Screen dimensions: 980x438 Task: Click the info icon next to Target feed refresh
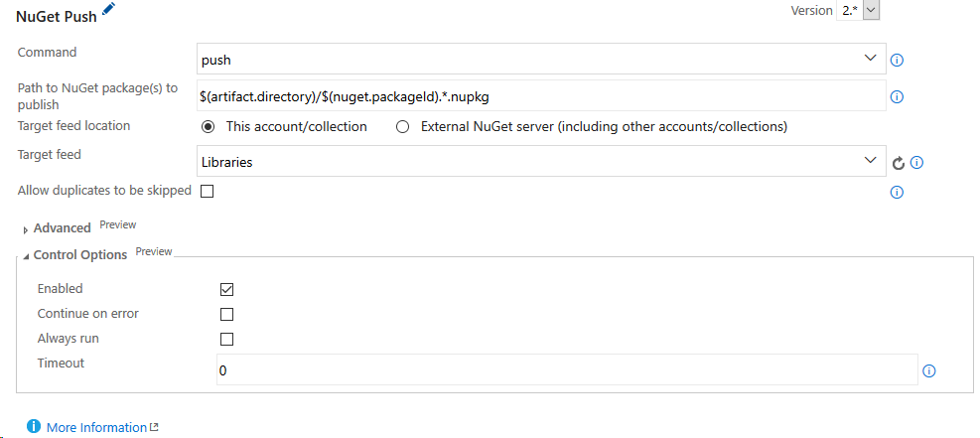tap(916, 163)
